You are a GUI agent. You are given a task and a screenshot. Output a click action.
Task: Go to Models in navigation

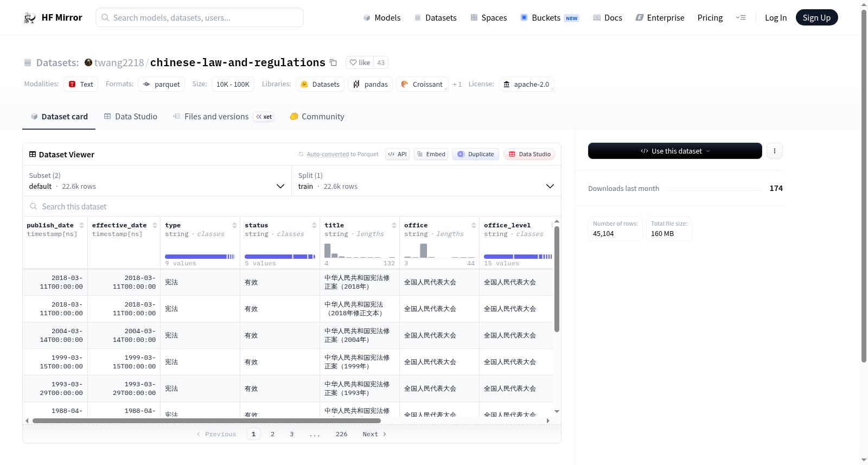pyautogui.click(x=382, y=17)
